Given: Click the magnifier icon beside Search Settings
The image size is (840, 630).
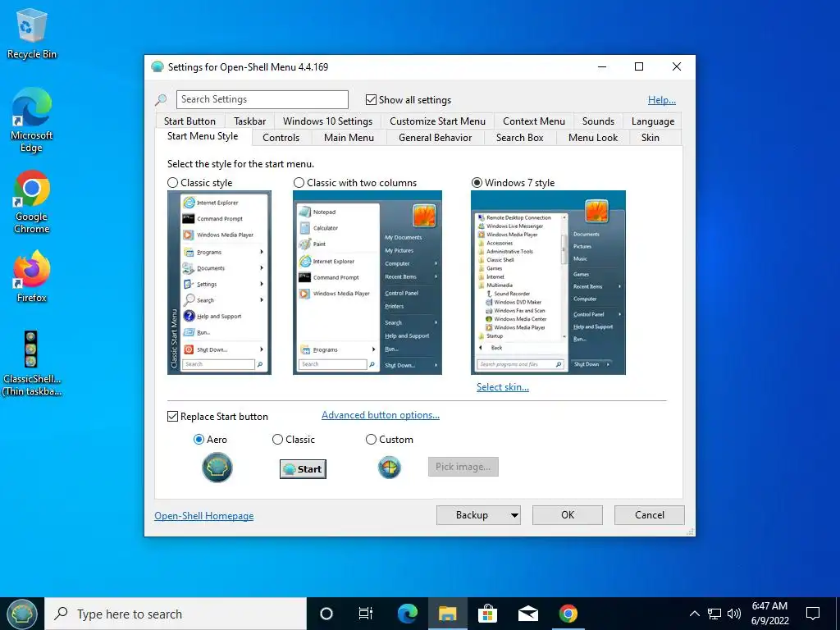Looking at the screenshot, I should tap(161, 99).
